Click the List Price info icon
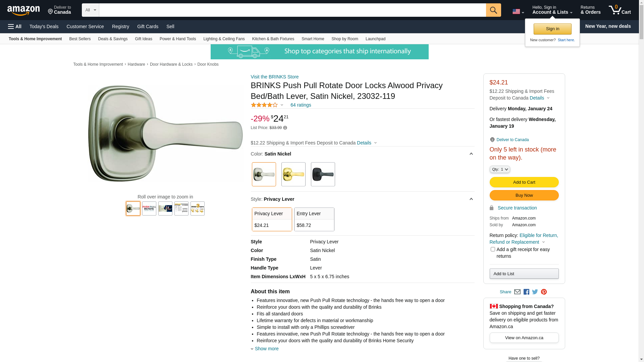Viewport: 644px width, 362px height. (285, 128)
